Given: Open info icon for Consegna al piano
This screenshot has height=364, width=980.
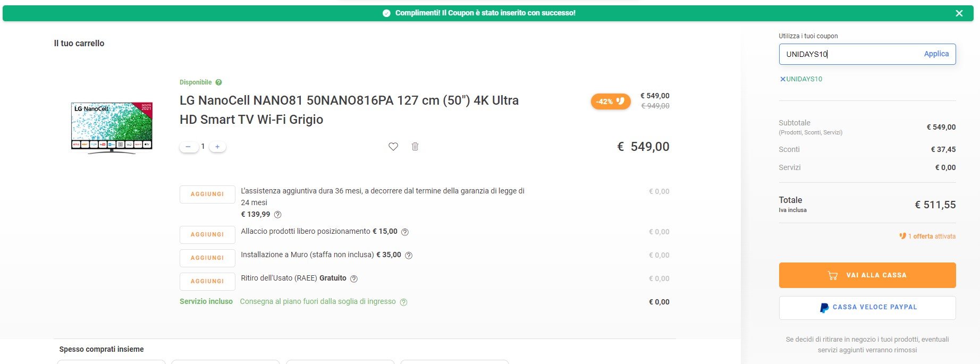Looking at the screenshot, I should [403, 302].
